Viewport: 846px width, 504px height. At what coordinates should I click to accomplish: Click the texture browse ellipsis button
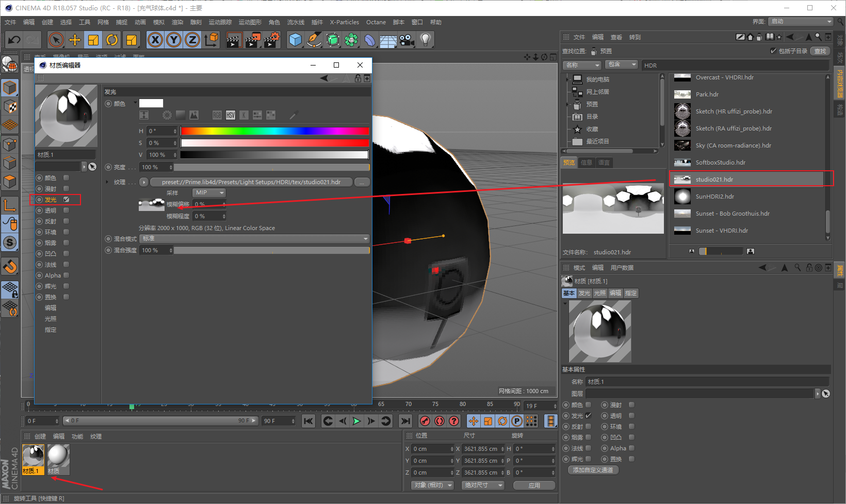point(362,182)
